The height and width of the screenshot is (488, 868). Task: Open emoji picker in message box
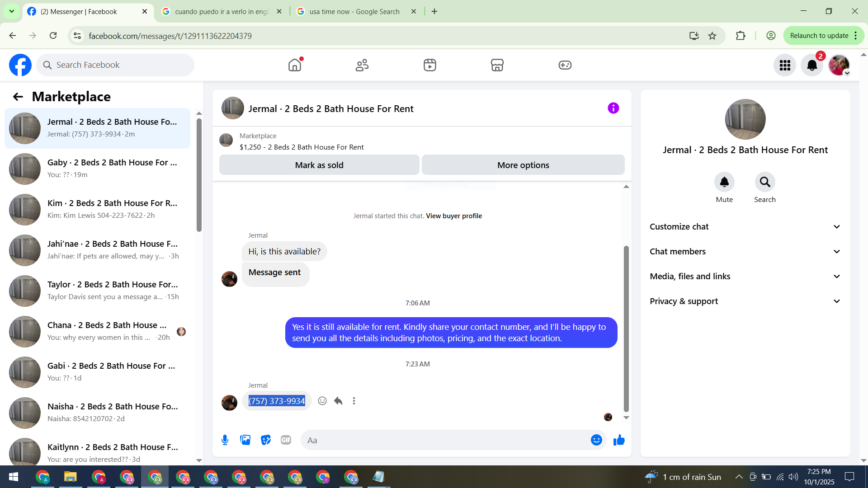[x=596, y=440]
